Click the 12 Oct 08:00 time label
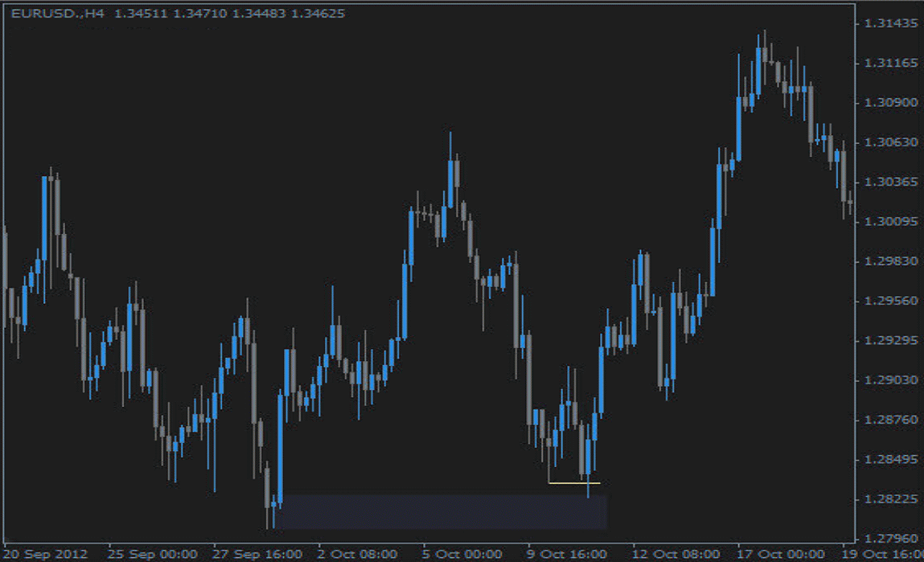The width and height of the screenshot is (924, 562). pos(674,553)
